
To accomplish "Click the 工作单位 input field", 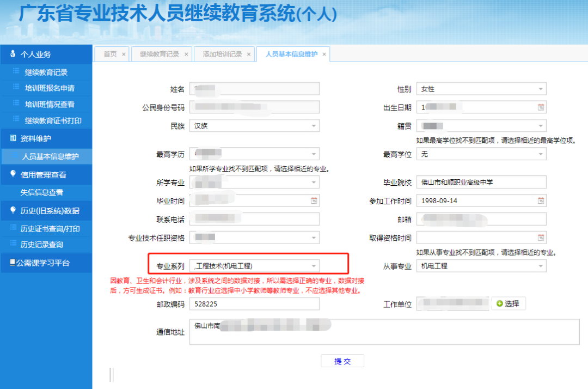I will coord(453,303).
